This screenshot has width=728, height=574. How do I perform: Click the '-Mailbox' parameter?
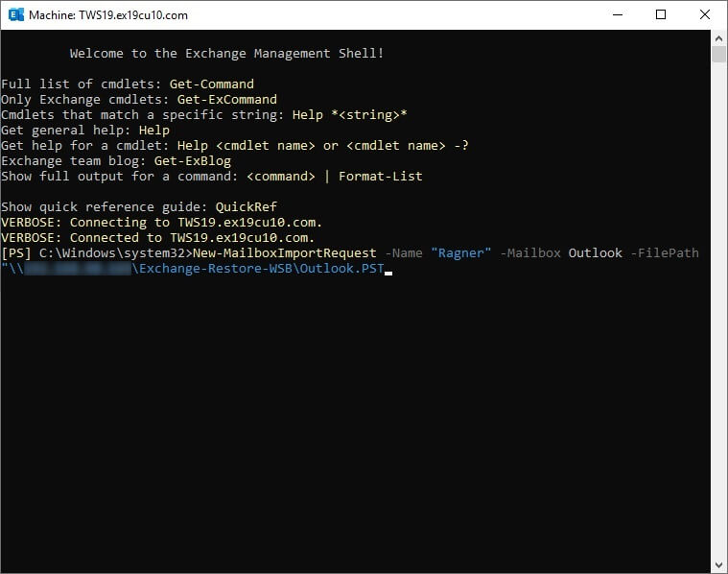click(x=530, y=252)
